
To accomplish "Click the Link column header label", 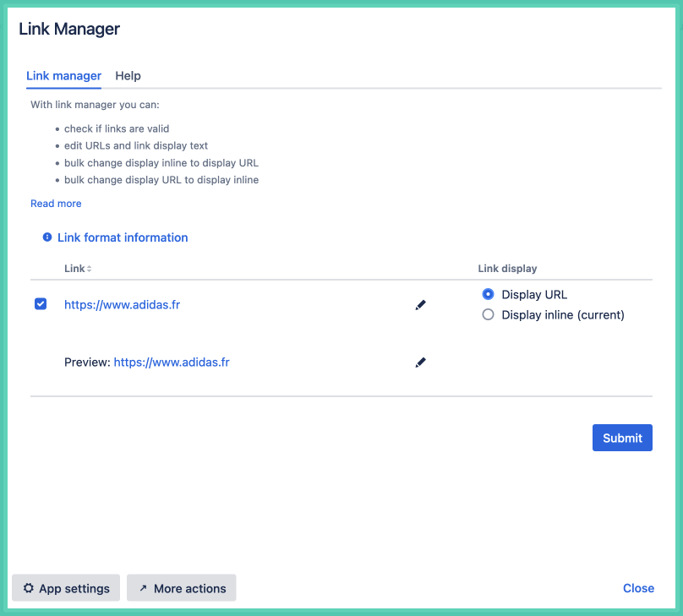I will 74,269.
